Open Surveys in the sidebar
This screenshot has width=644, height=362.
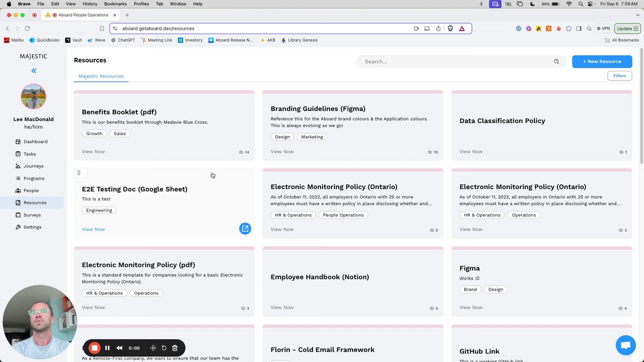click(32, 215)
